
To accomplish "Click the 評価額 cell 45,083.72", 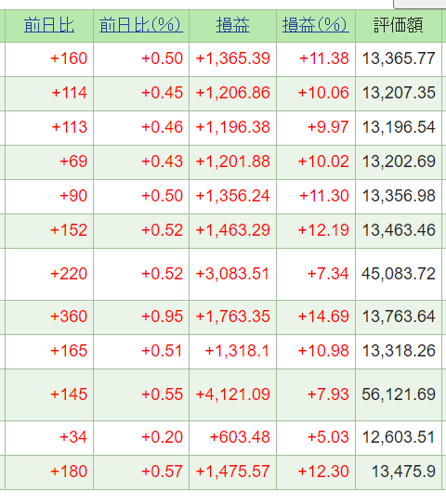I will 399,274.
